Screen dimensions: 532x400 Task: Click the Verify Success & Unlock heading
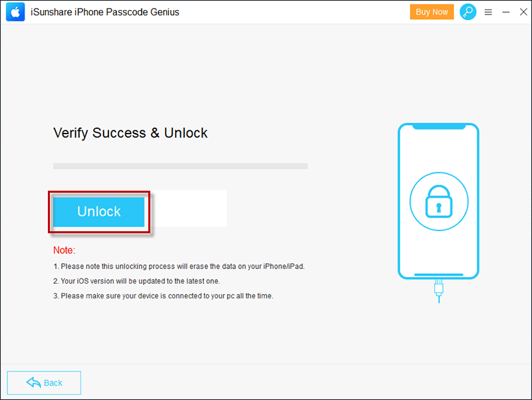[x=130, y=133]
